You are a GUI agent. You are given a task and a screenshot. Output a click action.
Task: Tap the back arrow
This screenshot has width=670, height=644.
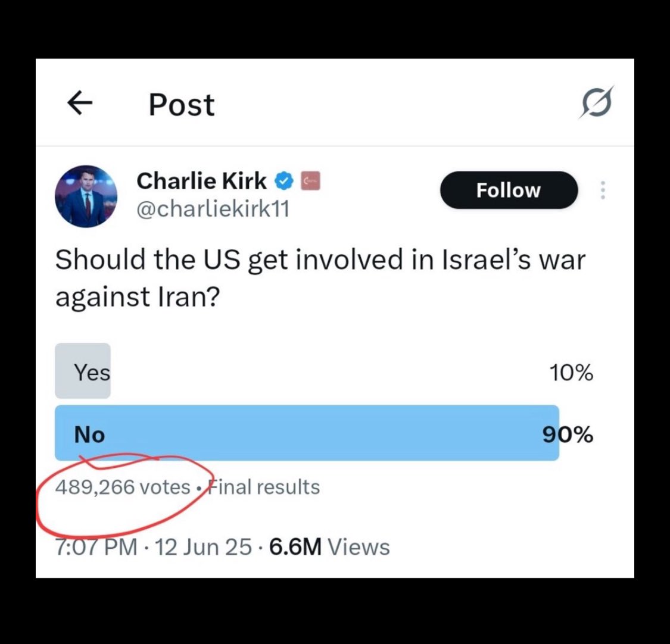click(79, 104)
